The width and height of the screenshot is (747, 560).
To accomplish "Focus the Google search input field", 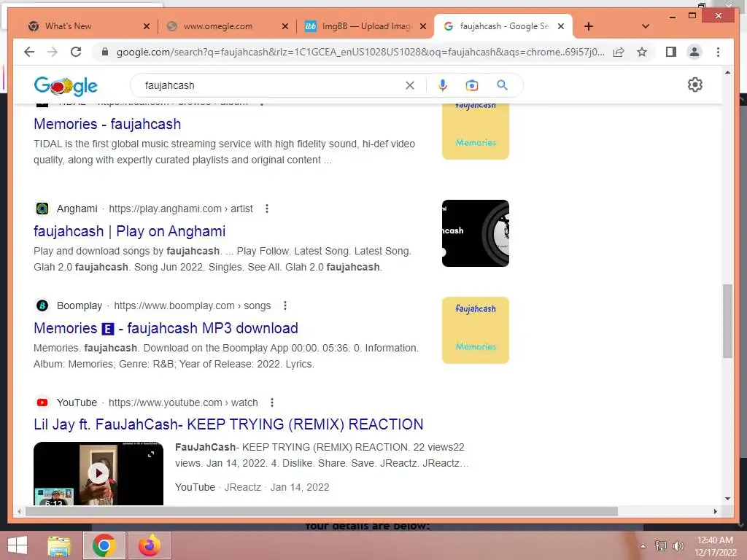I will (271, 85).
